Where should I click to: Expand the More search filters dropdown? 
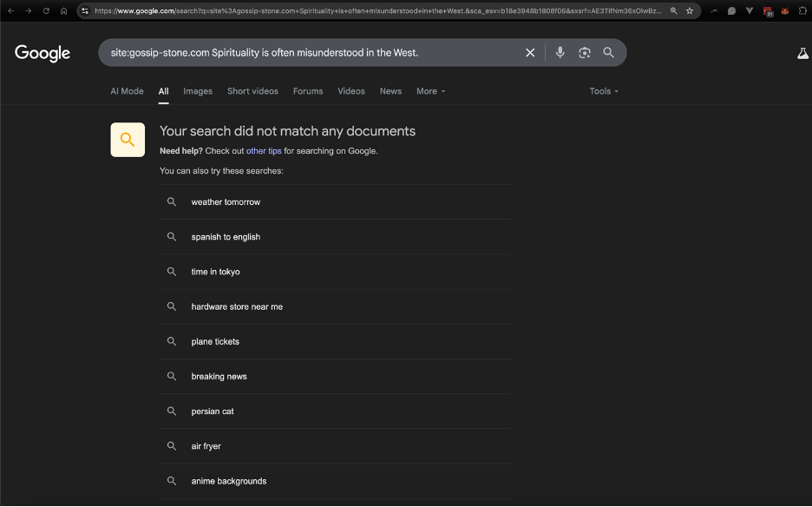click(x=431, y=91)
